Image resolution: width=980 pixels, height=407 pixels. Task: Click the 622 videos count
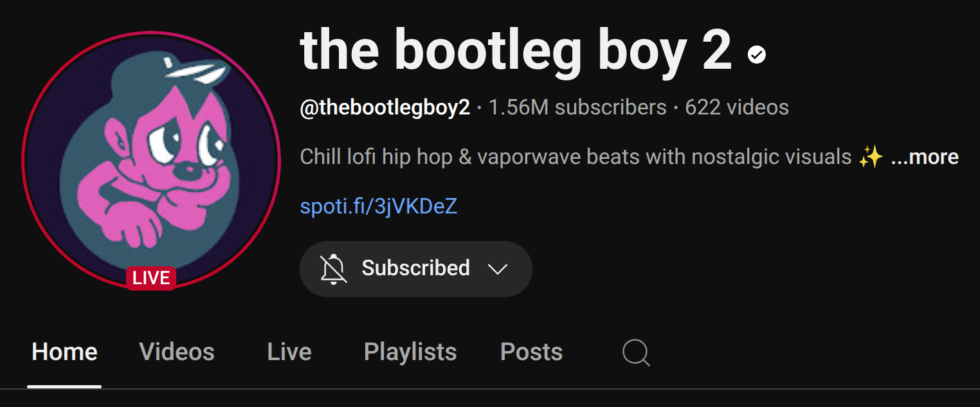pyautogui.click(x=737, y=107)
